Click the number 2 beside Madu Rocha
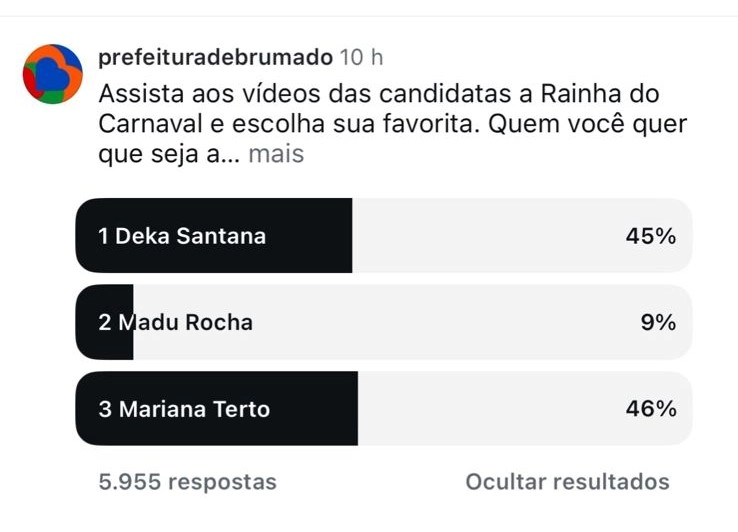 (x=105, y=322)
